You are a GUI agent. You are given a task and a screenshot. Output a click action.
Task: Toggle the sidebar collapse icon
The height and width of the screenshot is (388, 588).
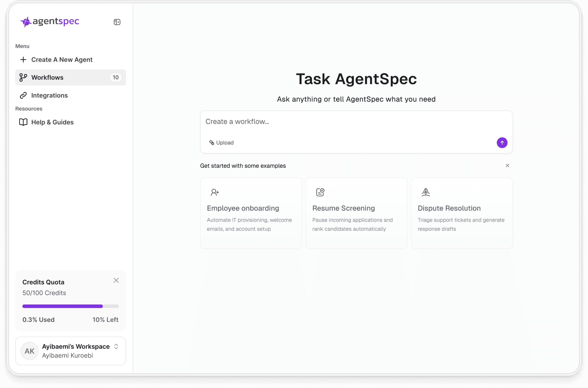[117, 22]
